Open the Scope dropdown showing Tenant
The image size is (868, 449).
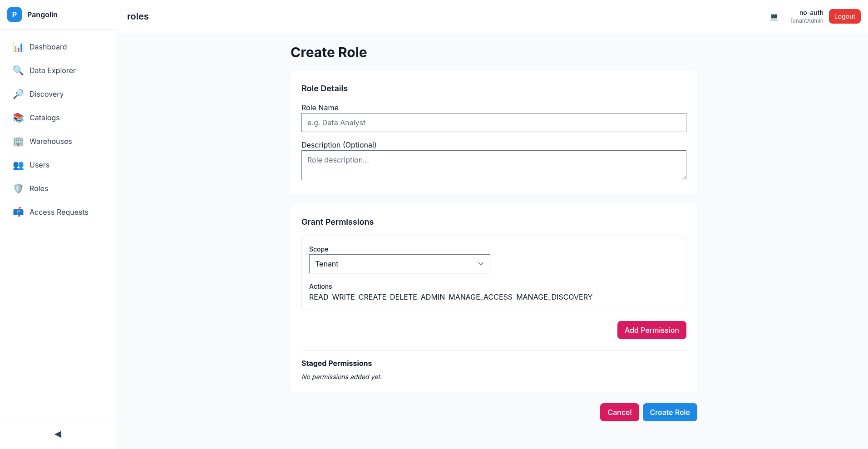coord(399,264)
